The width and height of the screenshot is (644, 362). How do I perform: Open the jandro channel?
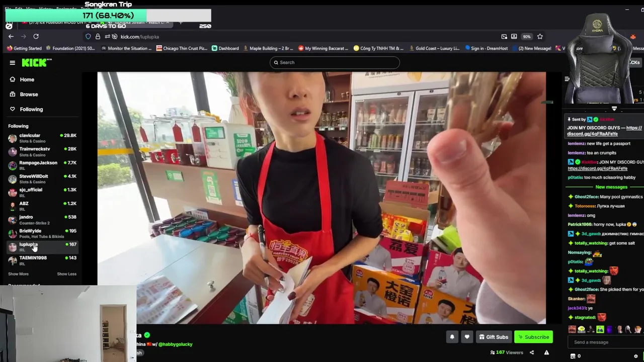pyautogui.click(x=42, y=219)
